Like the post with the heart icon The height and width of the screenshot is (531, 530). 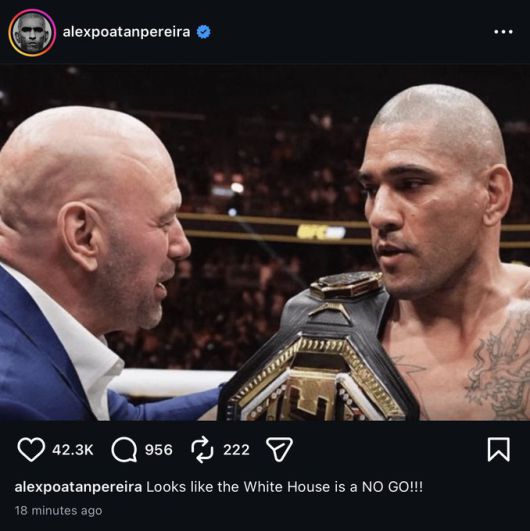[x=31, y=450]
